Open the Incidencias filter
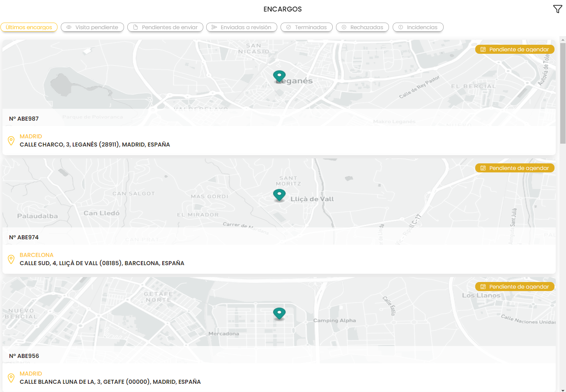The image size is (566, 392). 418,27
